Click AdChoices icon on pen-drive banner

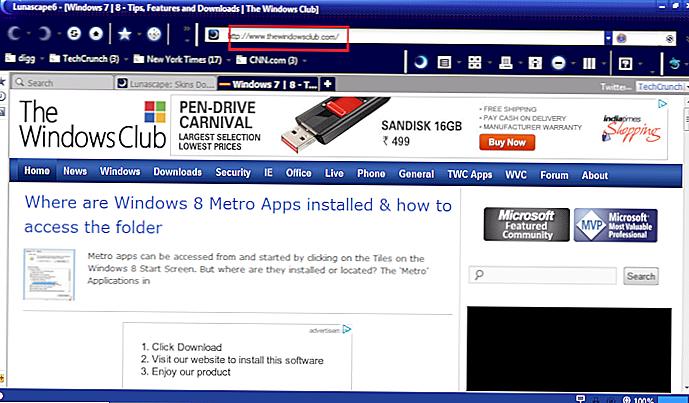pos(662,104)
